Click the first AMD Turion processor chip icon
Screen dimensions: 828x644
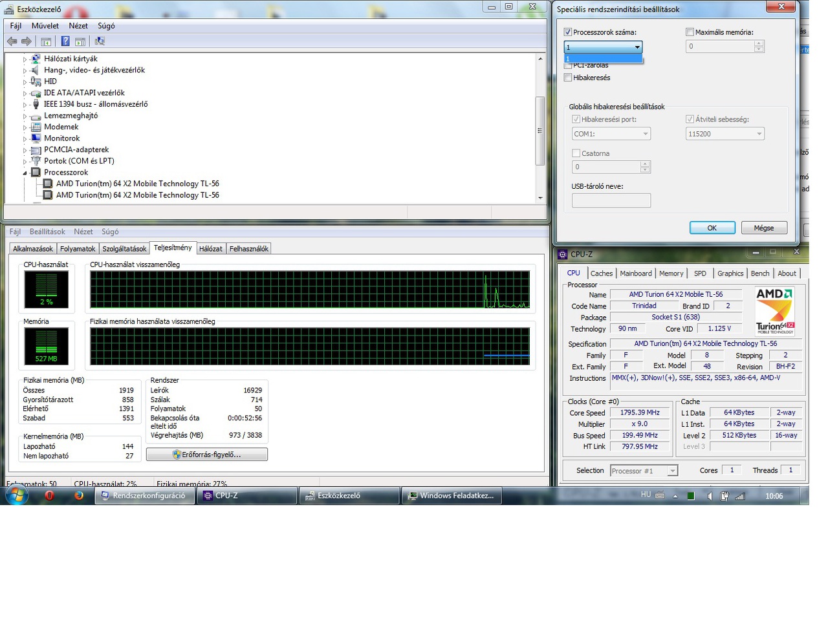(48, 184)
